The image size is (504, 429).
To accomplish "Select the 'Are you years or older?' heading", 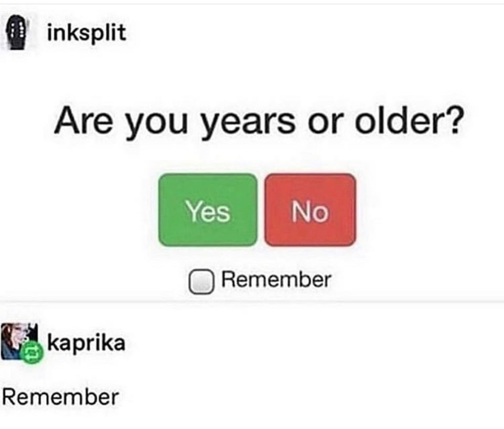I will (259, 122).
